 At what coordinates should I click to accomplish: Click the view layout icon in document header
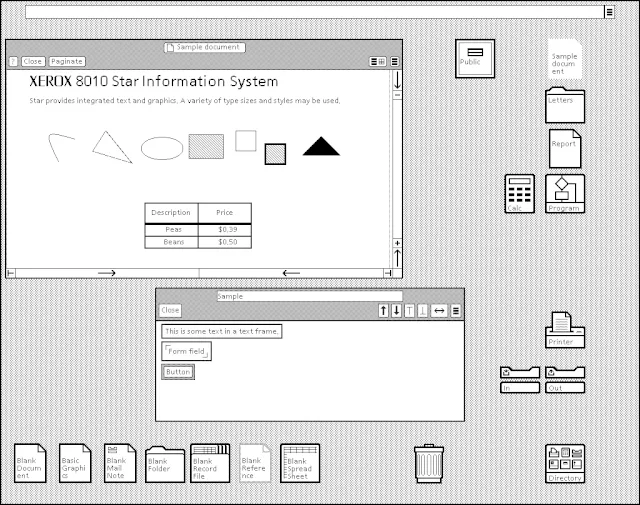[378, 62]
